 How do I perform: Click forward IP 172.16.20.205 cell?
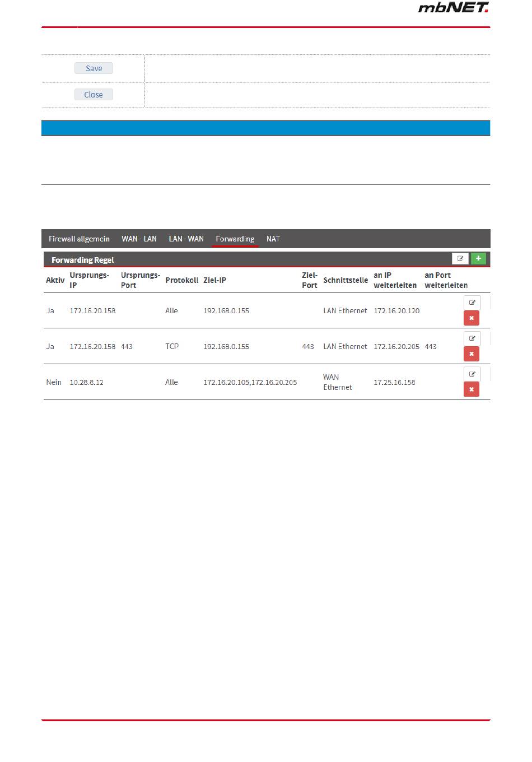click(396, 346)
